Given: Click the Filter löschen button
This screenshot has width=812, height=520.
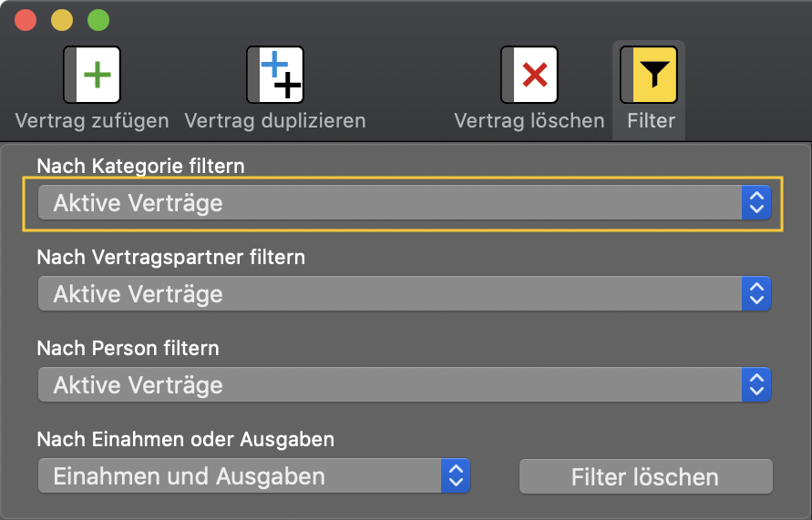Looking at the screenshot, I should pyautogui.click(x=646, y=476).
